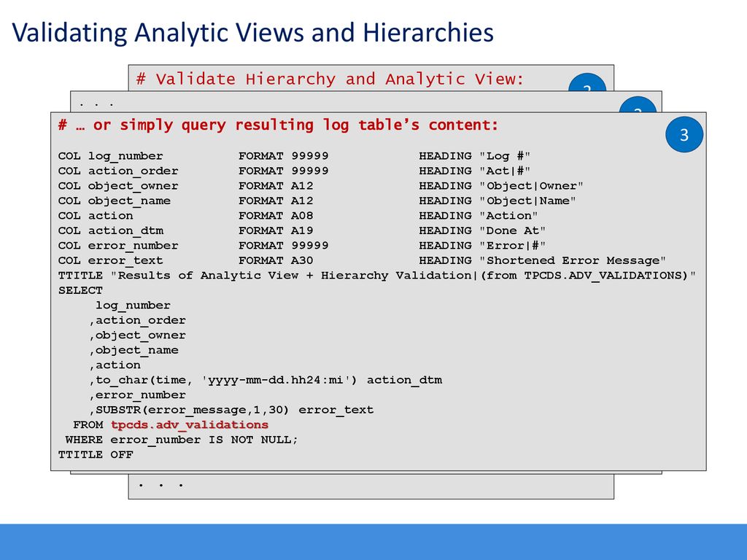Image resolution: width=747 pixels, height=560 pixels.
Task: Select the "WHERE error_number IS NOT NULL;" clause
Action: coord(182,440)
